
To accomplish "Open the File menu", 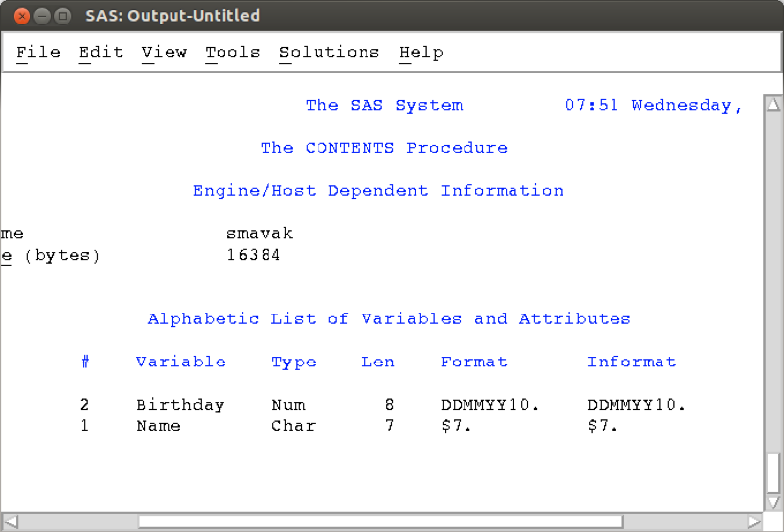I will point(38,52).
